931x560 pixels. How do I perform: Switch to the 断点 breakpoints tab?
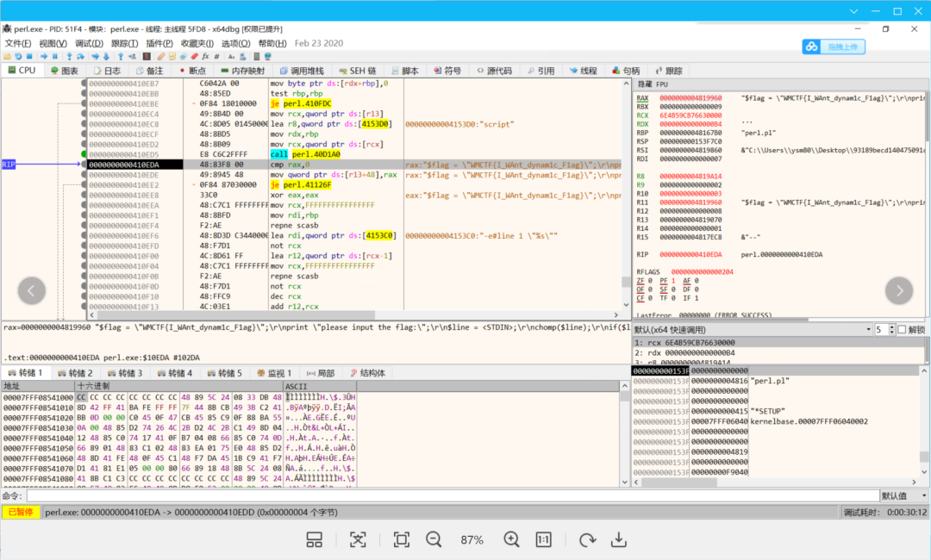(x=191, y=71)
